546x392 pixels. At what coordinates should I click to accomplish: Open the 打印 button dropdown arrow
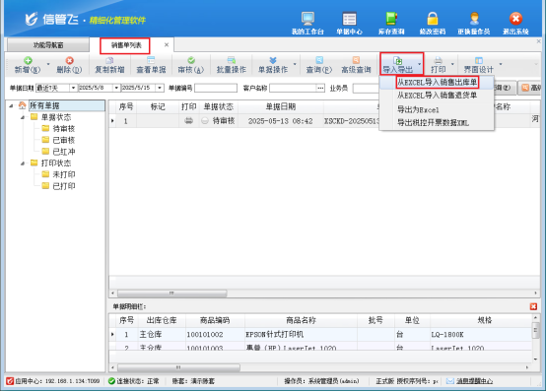pos(452,65)
